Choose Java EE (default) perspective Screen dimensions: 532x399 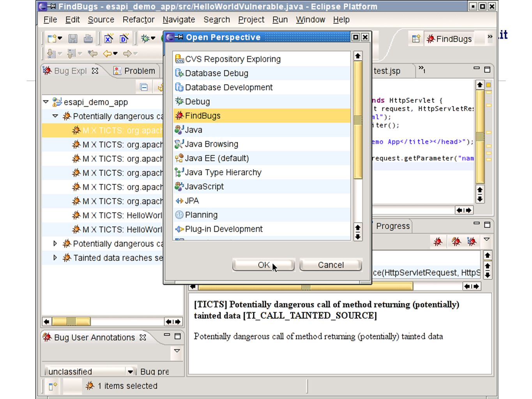tap(262, 158)
